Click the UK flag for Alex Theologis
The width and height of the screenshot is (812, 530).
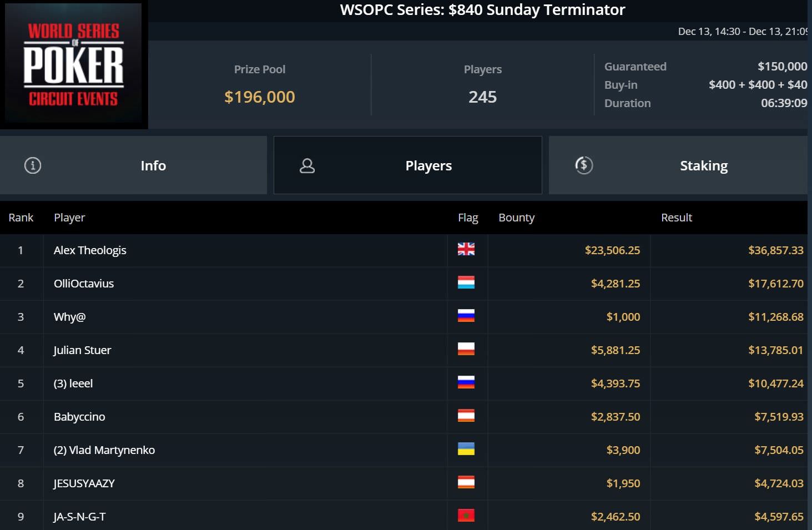click(466, 250)
